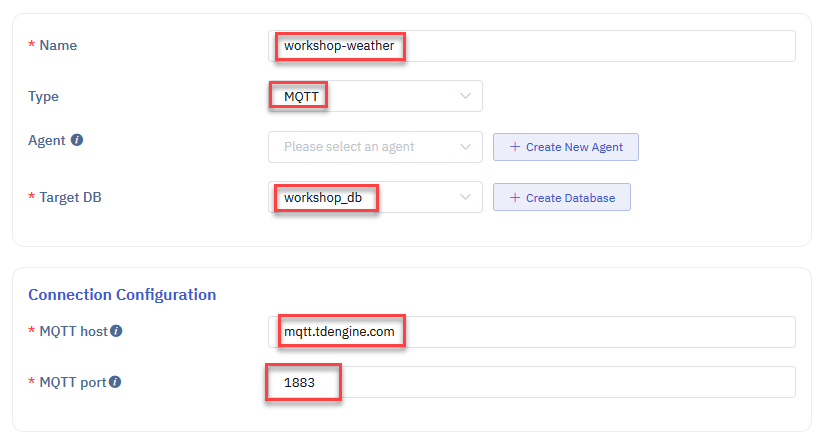This screenshot has width=831, height=443.
Task: Click the Name field label
Action: pos(58,46)
